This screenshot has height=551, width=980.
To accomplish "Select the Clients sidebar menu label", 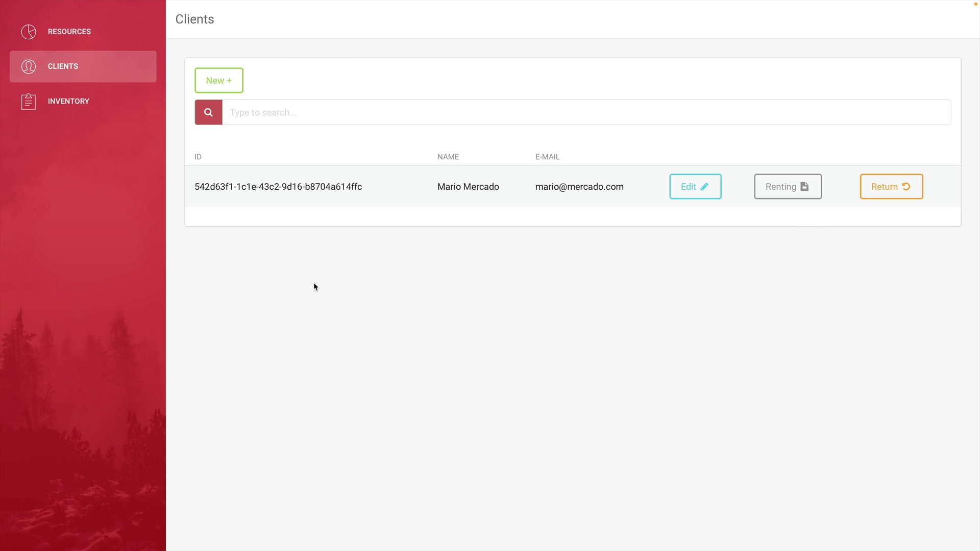I will click(x=63, y=66).
